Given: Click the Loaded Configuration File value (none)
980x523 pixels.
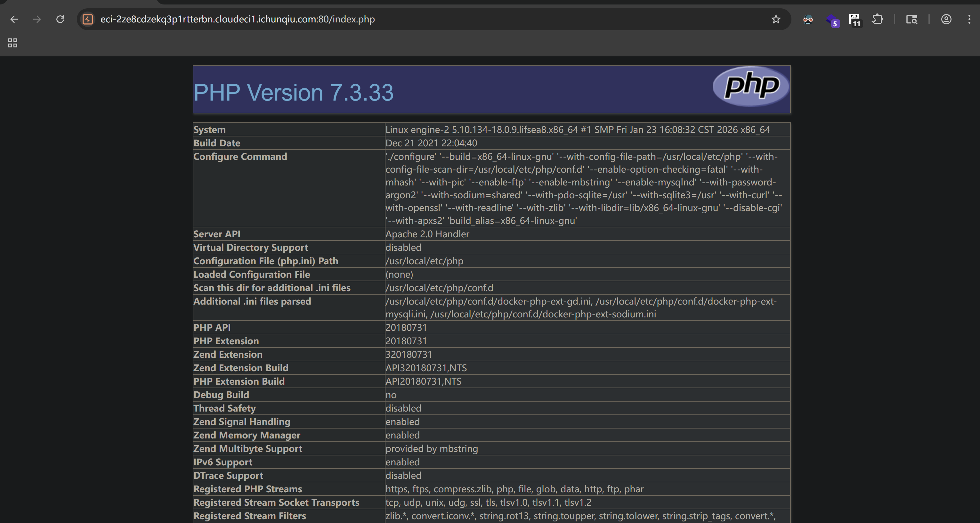Looking at the screenshot, I should (399, 274).
